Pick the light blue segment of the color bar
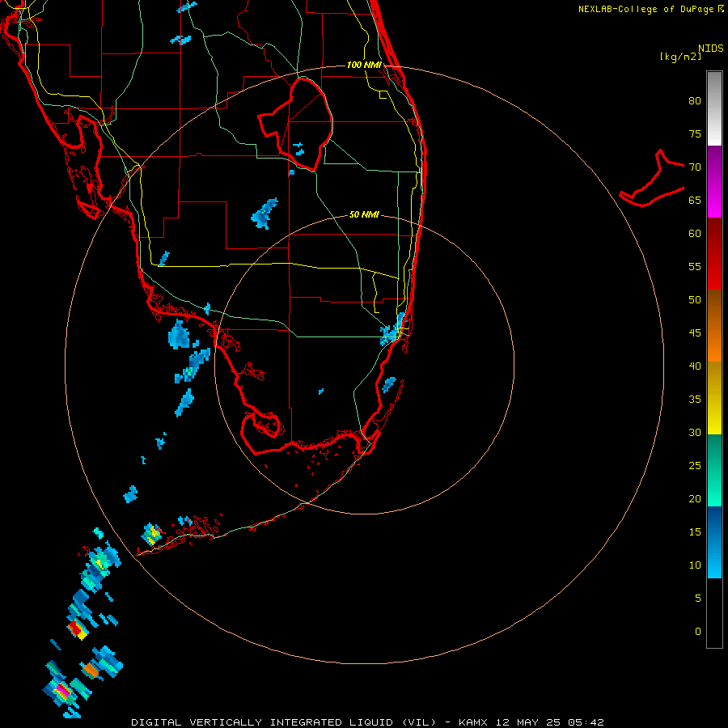The height and width of the screenshot is (728, 728). [x=714, y=542]
